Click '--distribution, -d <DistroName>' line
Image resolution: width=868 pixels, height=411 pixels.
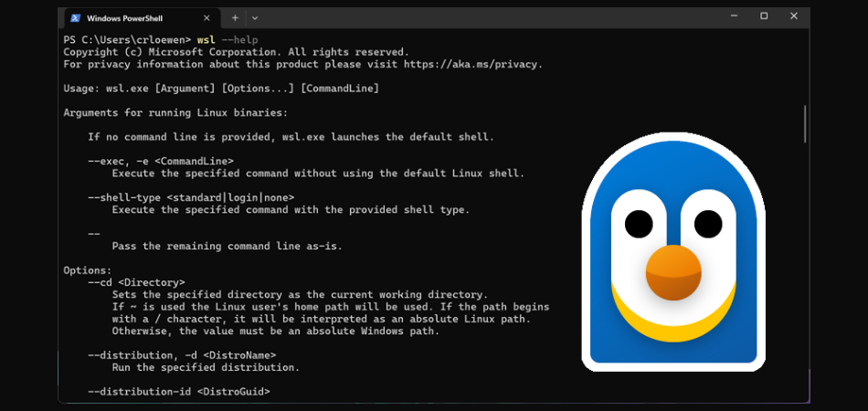pyautogui.click(x=182, y=355)
